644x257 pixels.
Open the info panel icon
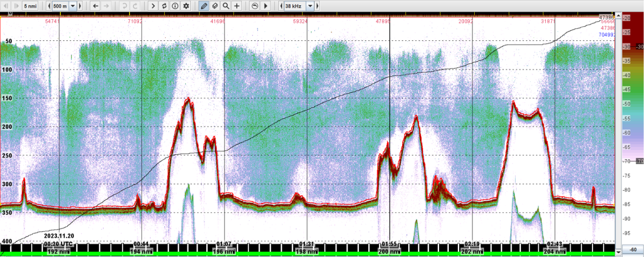click(x=175, y=6)
